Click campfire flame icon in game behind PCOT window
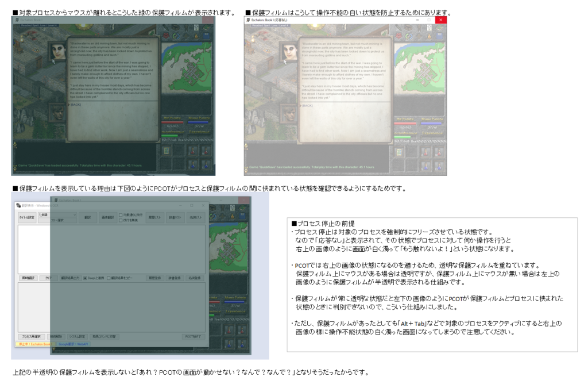The width and height of the screenshot is (588, 384). tap(233, 216)
